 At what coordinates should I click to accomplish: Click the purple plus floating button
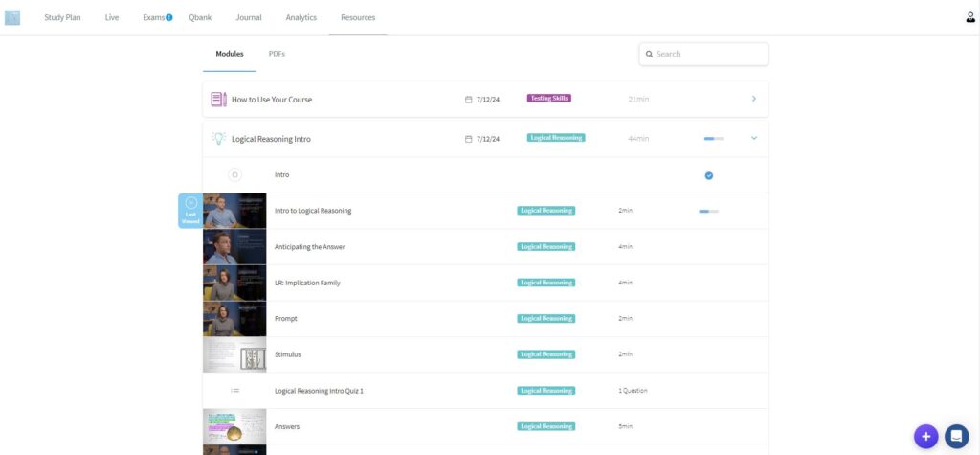pyautogui.click(x=925, y=436)
